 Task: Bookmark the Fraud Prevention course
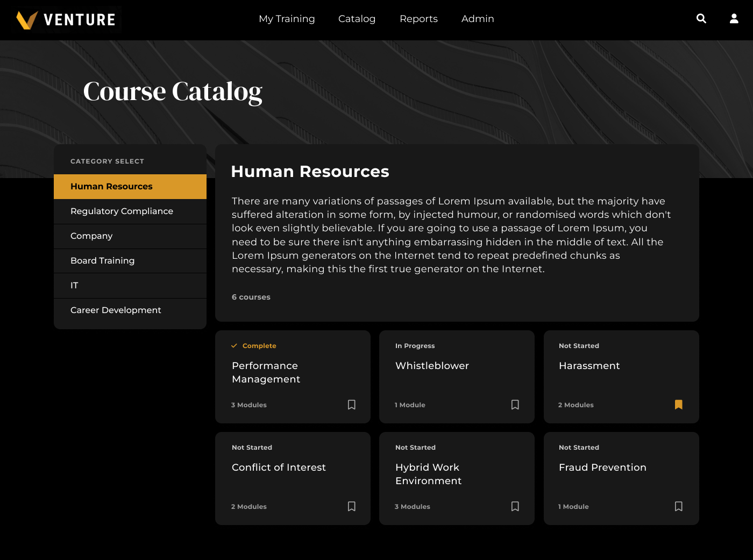678,506
